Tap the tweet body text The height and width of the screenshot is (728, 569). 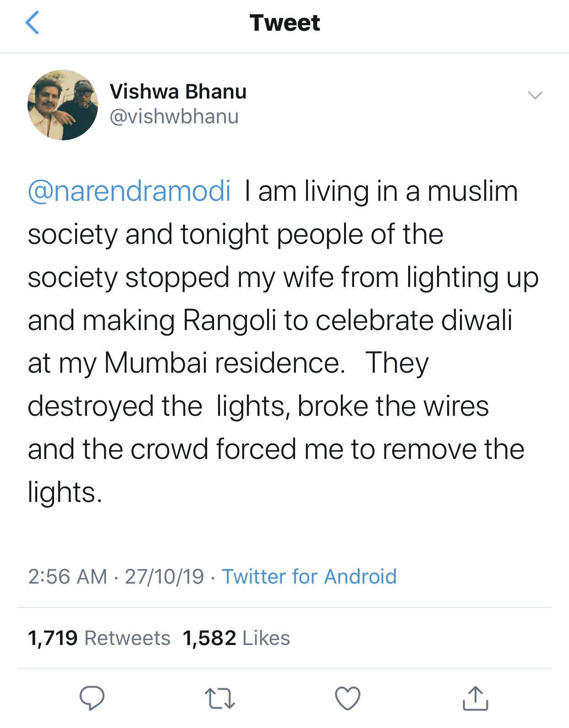pos(275,342)
